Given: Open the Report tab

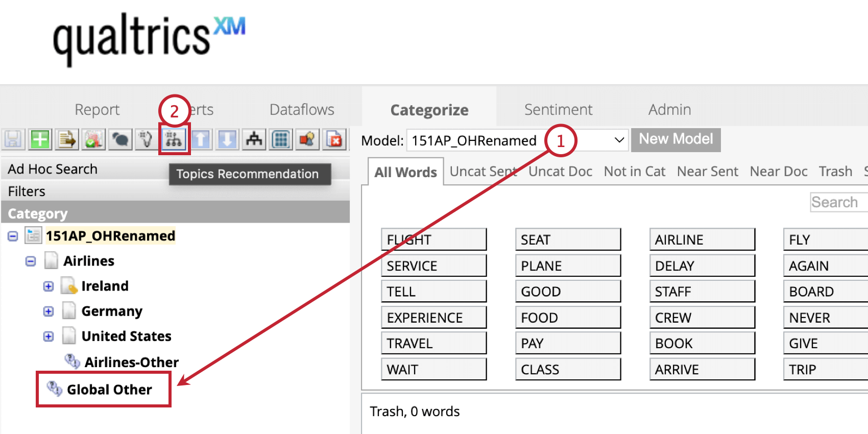Looking at the screenshot, I should 97,110.
